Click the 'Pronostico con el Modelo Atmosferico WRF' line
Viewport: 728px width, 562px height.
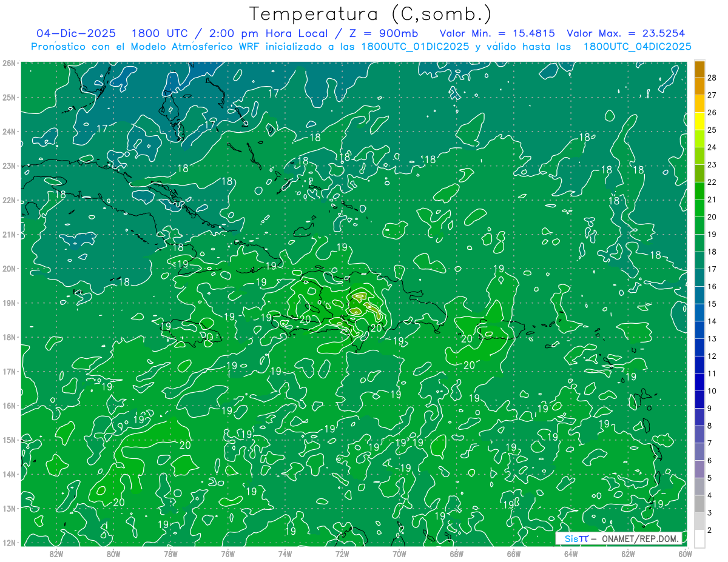[x=361, y=47]
